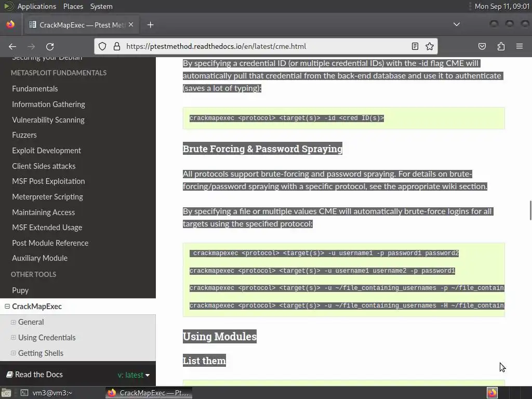Click the Read the Docs label
Screen dimensions: 532x399
[x=38, y=375]
